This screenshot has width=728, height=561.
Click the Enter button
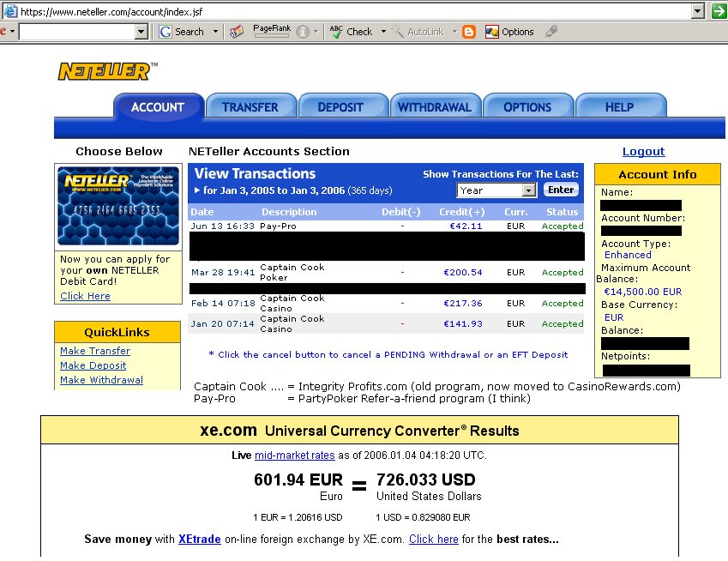[561, 190]
